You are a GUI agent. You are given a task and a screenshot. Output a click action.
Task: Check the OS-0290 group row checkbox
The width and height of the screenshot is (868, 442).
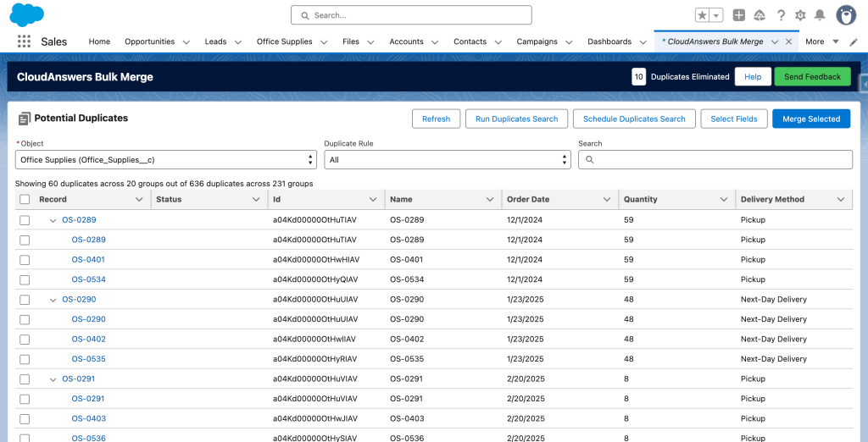click(25, 300)
